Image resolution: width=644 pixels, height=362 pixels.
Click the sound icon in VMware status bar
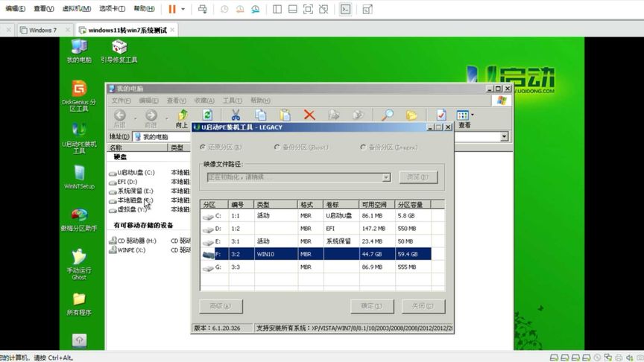pos(629,358)
